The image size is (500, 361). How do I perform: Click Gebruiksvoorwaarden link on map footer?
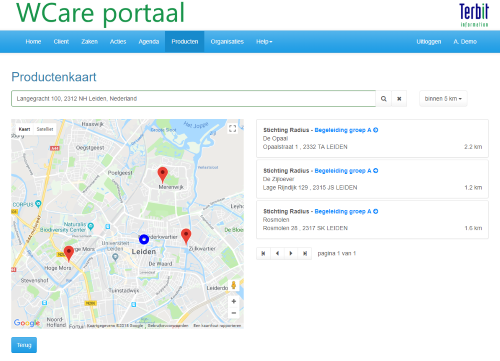(x=168, y=326)
